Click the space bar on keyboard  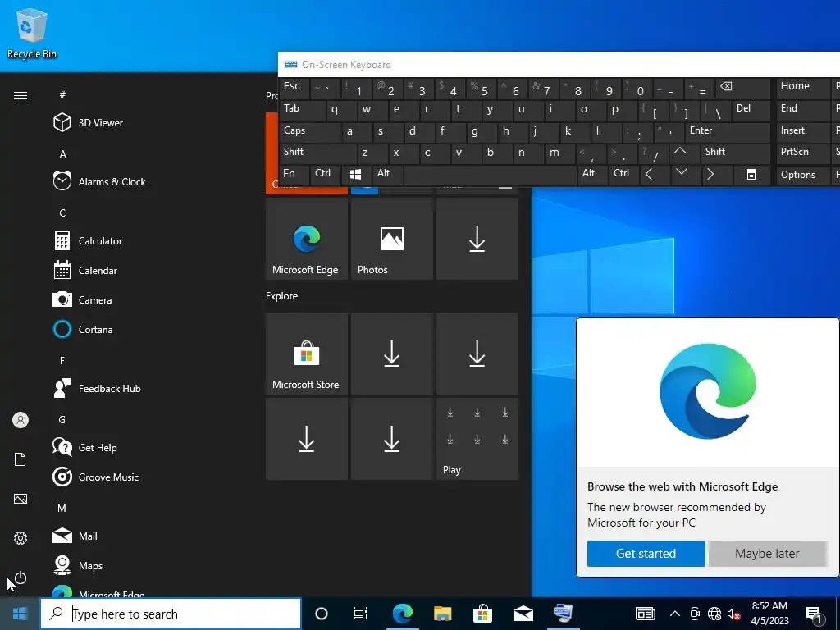(490, 174)
